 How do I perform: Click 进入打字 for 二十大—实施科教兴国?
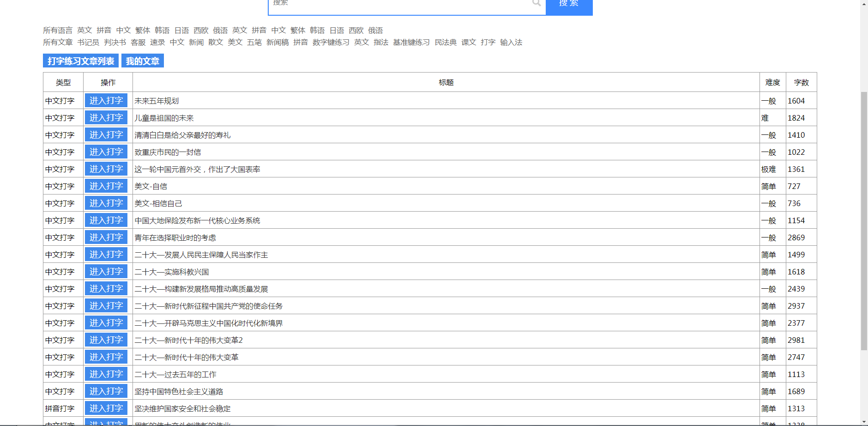click(106, 271)
